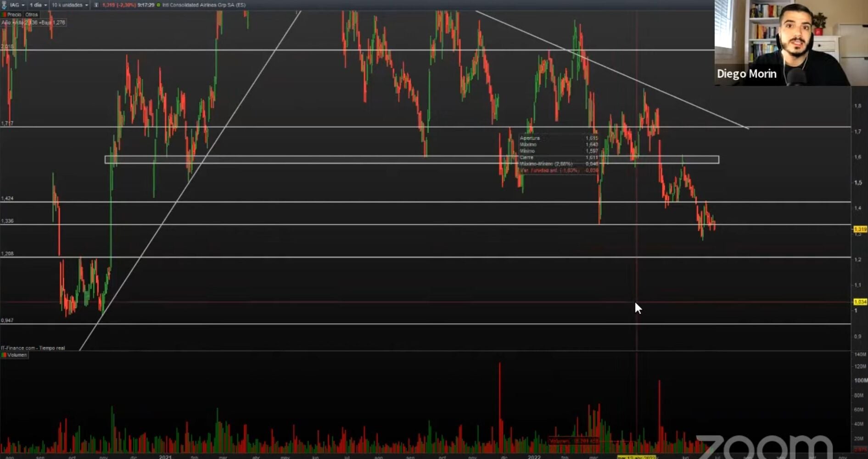Click the year high-low summary label
The image size is (868, 459).
click(x=34, y=22)
